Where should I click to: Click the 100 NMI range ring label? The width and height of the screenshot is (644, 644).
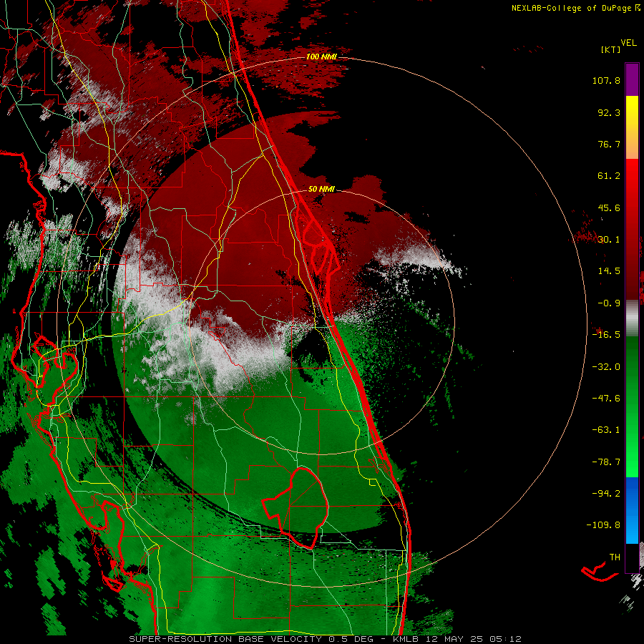coord(321,57)
